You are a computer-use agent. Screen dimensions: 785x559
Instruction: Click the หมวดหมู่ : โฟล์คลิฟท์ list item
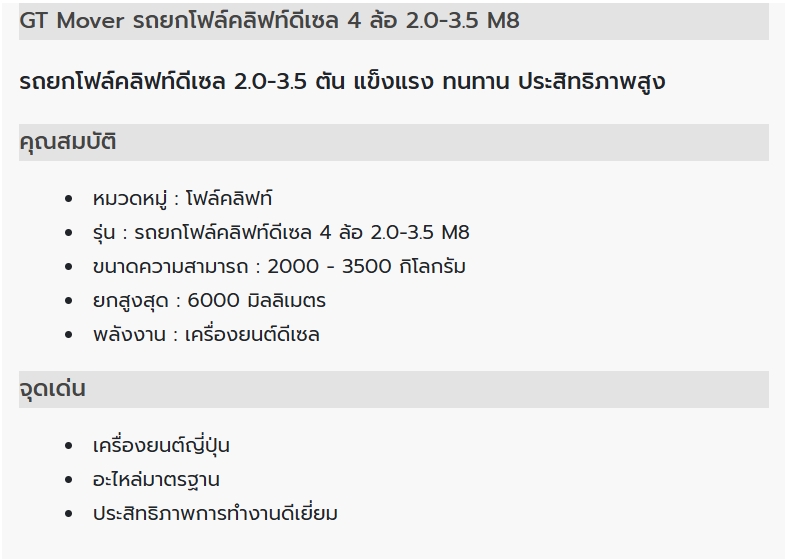182,199
